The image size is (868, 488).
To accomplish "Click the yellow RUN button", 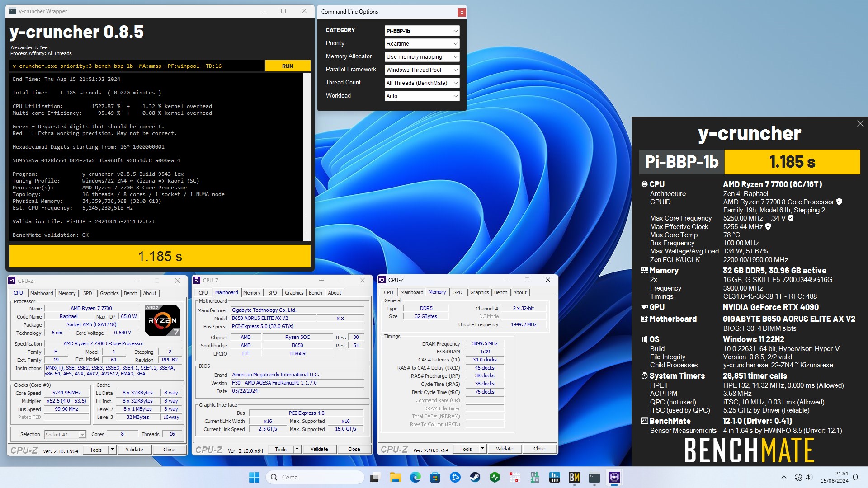I will point(288,66).
